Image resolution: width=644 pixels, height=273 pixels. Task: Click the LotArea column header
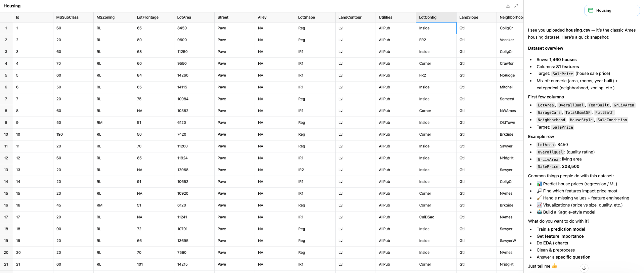coord(194,17)
